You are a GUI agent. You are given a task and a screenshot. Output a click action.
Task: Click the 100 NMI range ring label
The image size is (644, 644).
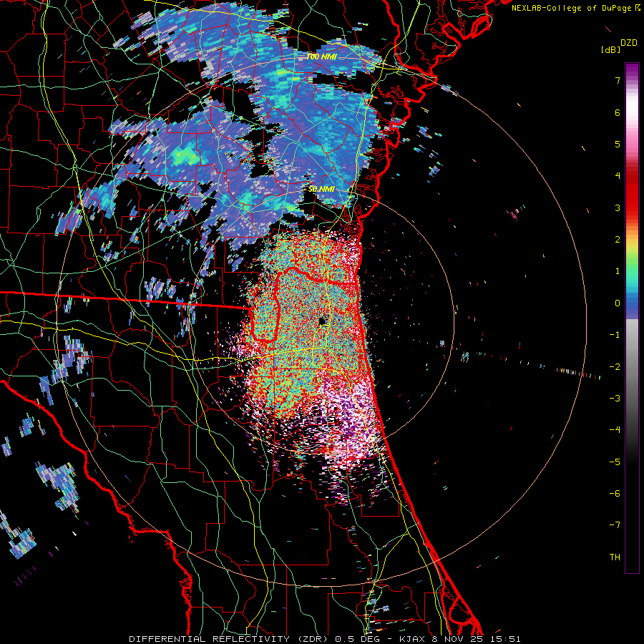click(321, 57)
